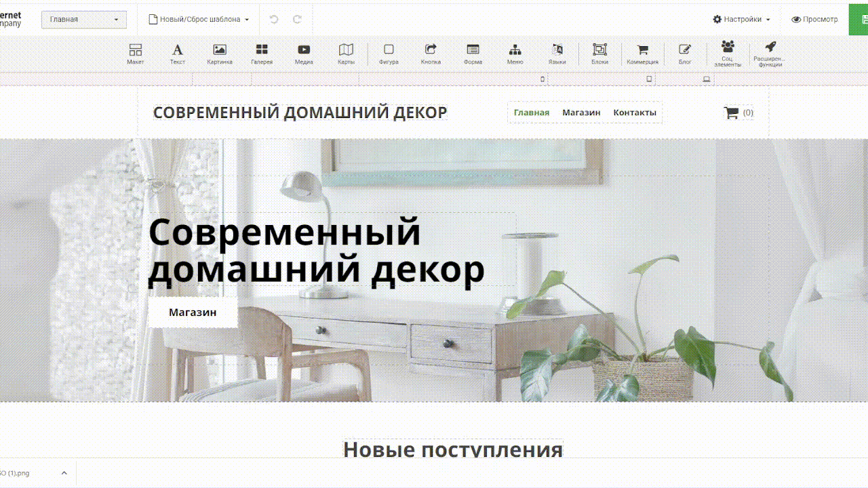The width and height of the screenshot is (868, 488).
Task: Open the Коммерция shopping tool
Action: pos(642,54)
